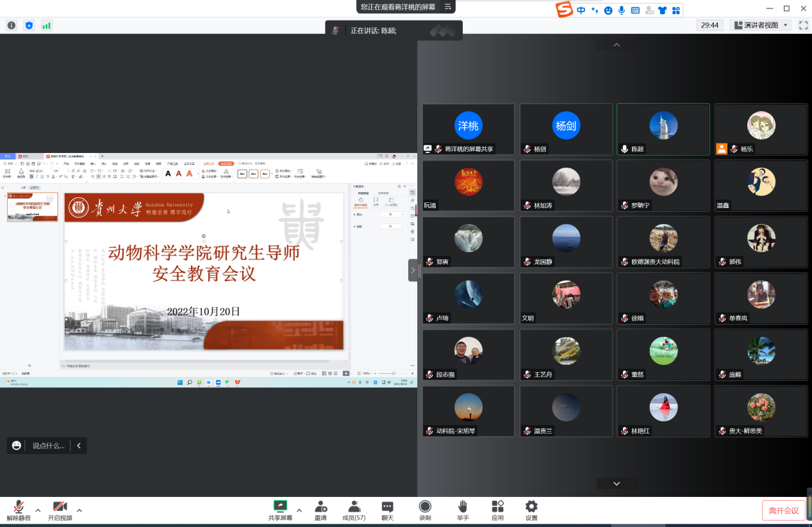812x527 pixels.
Task: Open the chat panel icon
Action: [388, 507]
